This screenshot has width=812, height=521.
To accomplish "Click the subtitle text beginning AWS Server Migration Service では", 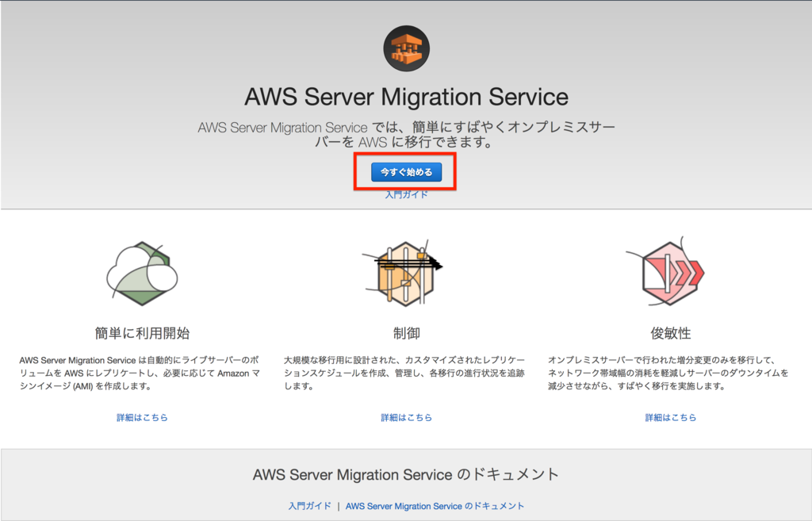I will tap(406, 134).
